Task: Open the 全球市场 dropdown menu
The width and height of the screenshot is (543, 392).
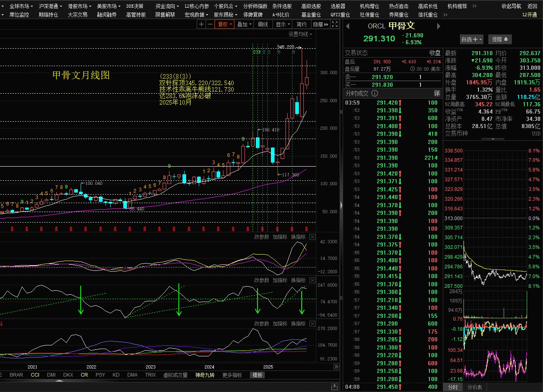Action: pos(21,6)
